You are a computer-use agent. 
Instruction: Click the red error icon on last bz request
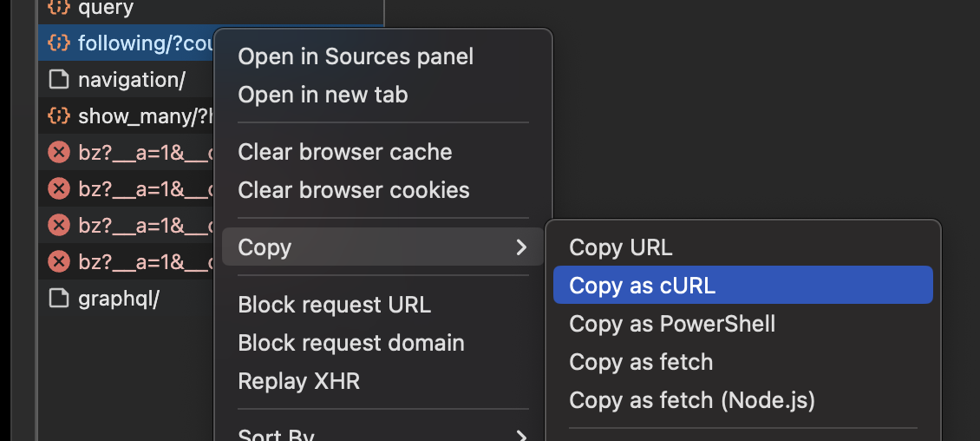58,261
